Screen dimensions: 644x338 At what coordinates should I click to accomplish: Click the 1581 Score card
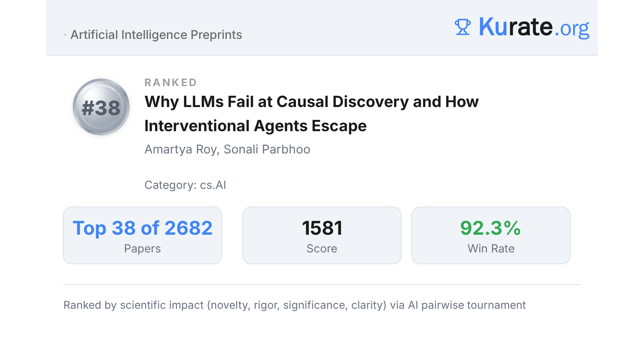[x=322, y=235]
